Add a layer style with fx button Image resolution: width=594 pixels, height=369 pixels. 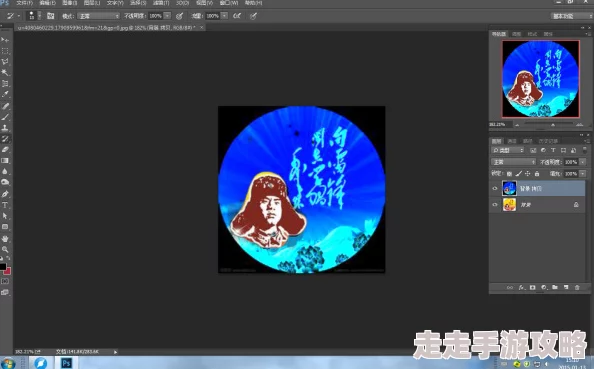point(521,288)
